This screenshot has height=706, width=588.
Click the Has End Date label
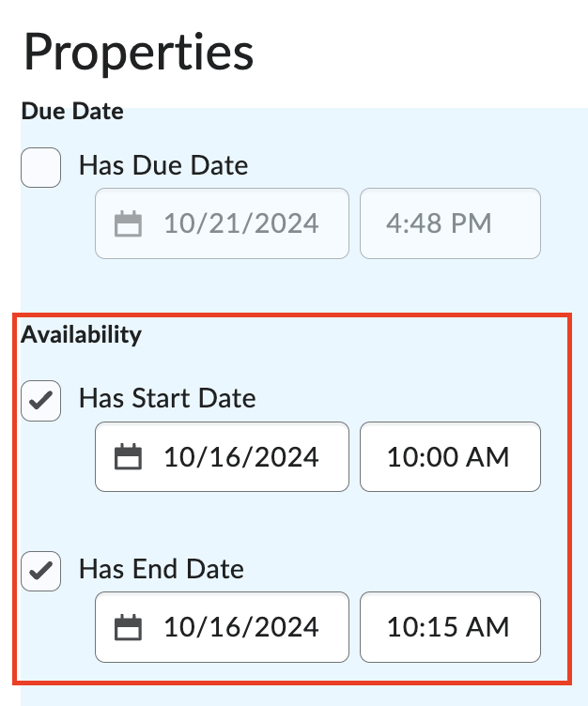coord(162,569)
